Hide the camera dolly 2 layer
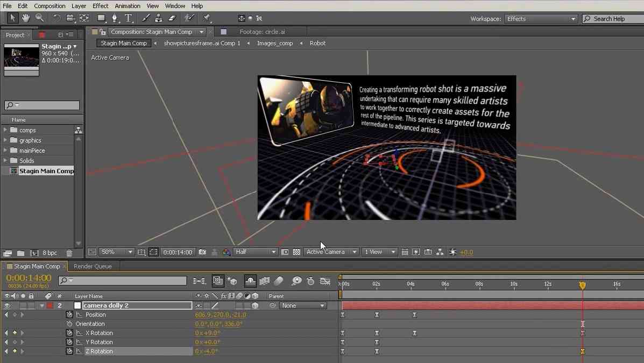This screenshot has width=644, height=363. click(7, 305)
